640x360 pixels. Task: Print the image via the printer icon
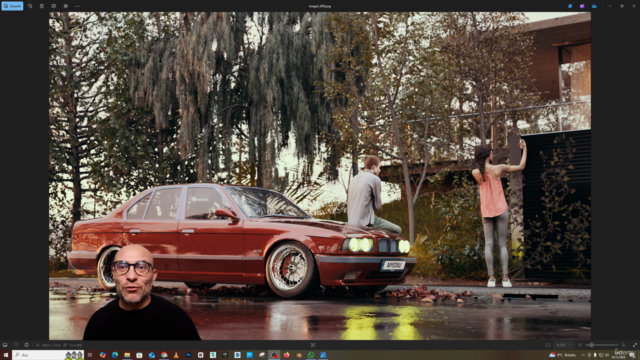tap(53, 6)
